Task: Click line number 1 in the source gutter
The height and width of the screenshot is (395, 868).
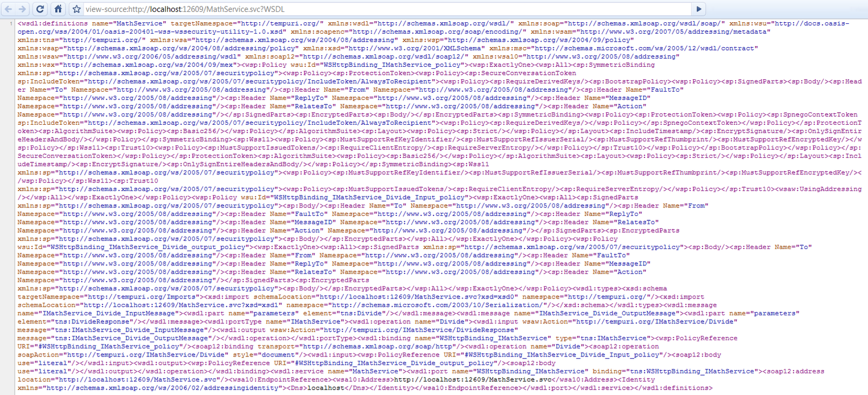Action: tap(11, 23)
